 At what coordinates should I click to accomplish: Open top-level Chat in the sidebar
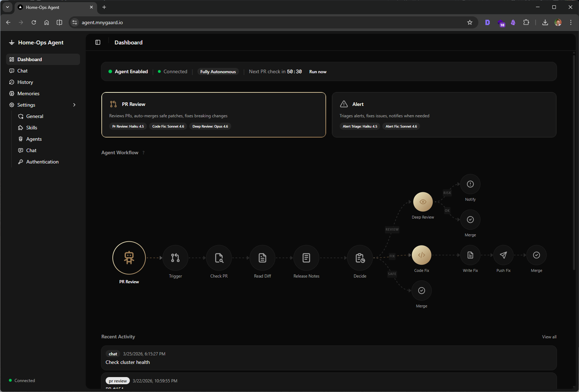[43, 71]
